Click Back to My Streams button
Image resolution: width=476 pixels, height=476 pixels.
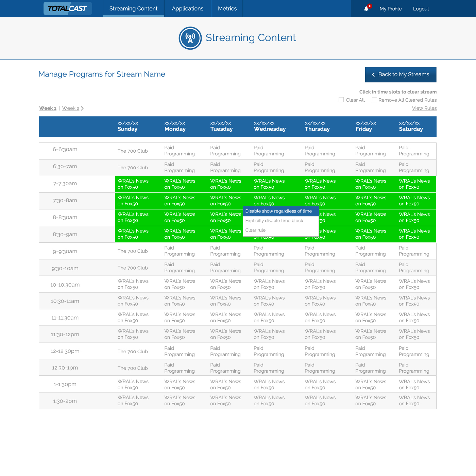pos(401,74)
